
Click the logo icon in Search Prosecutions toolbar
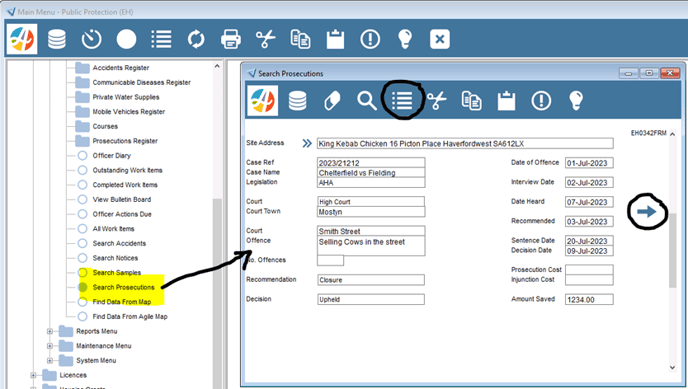(x=262, y=101)
